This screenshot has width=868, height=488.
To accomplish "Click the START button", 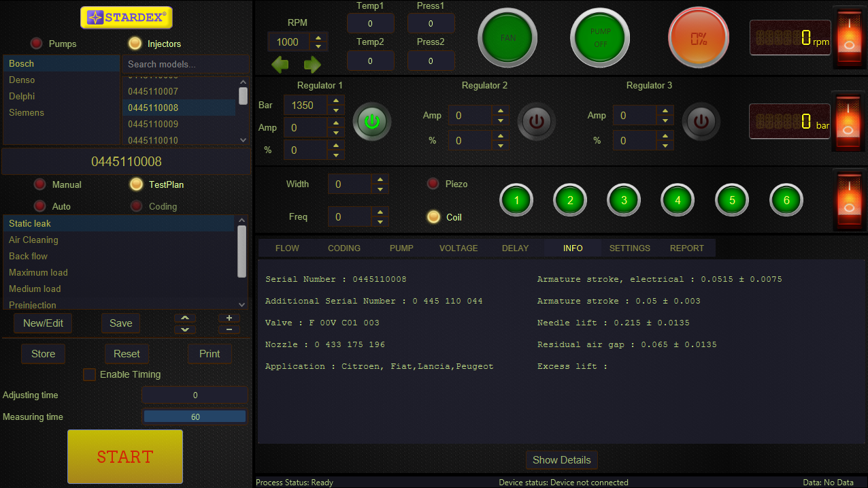I will (125, 457).
